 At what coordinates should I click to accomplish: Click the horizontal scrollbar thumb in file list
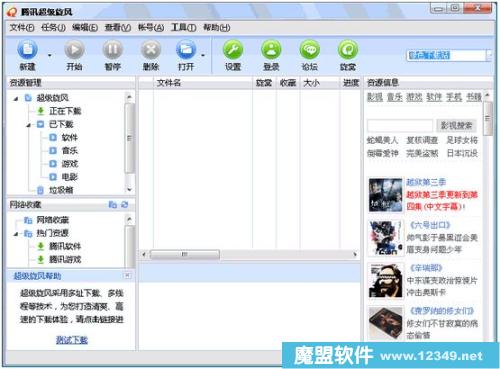(x=185, y=254)
